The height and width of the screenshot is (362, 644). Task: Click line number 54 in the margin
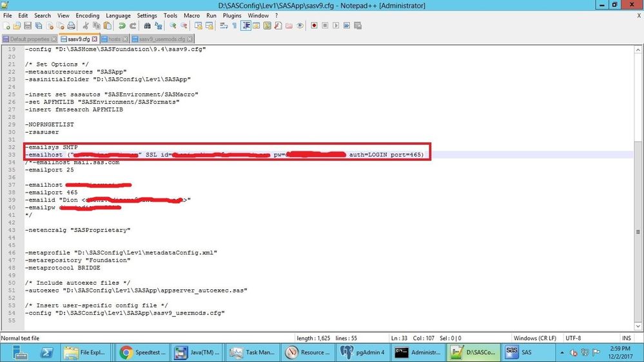12,313
